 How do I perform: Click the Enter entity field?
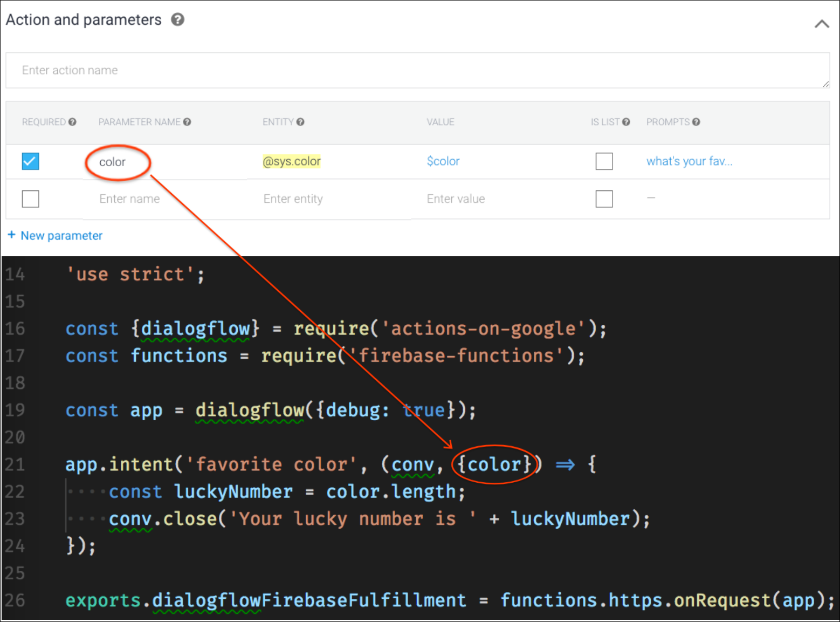[x=293, y=199]
